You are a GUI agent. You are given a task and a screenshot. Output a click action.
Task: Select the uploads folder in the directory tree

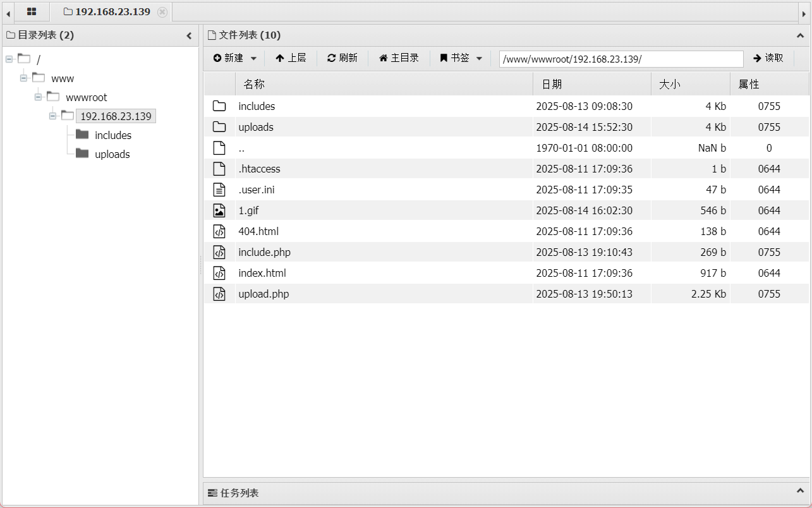(112, 154)
